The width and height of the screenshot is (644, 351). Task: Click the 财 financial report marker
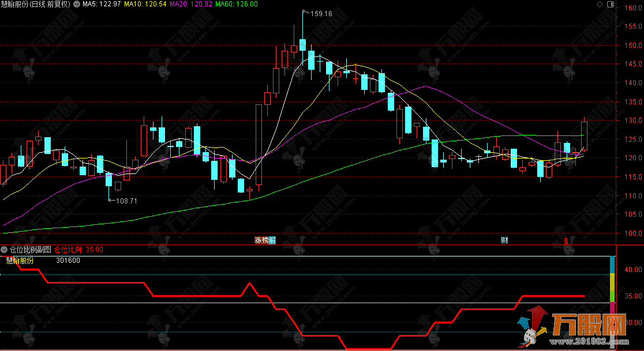504,240
